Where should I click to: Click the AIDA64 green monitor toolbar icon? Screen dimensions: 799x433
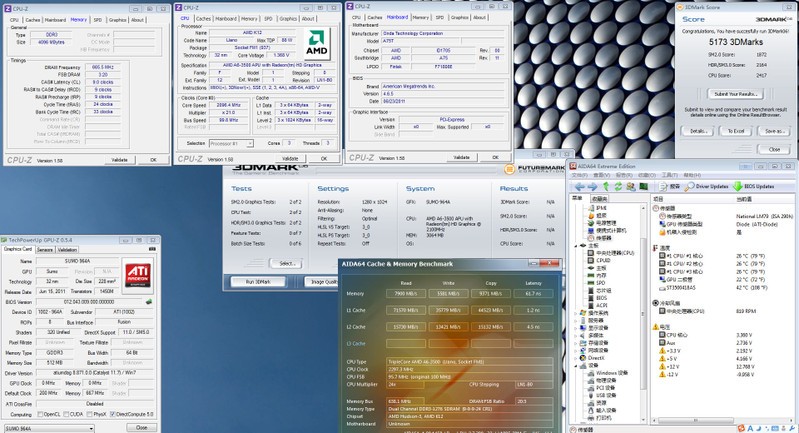click(x=644, y=186)
